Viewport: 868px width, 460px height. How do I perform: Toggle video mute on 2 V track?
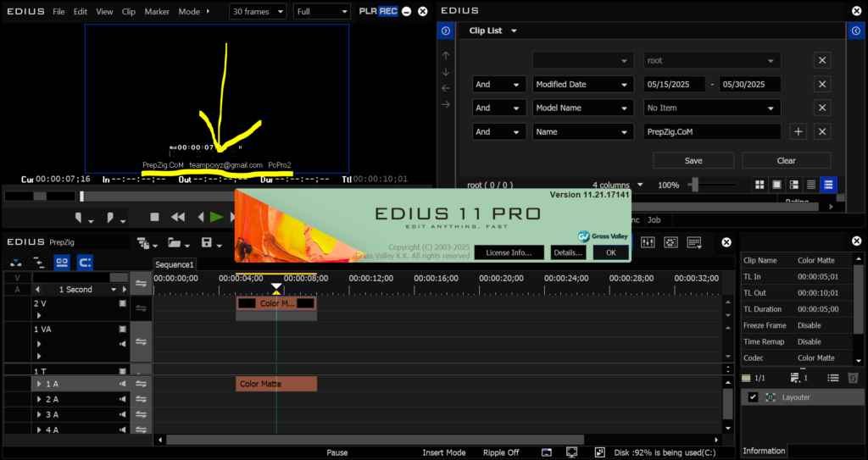coord(122,303)
